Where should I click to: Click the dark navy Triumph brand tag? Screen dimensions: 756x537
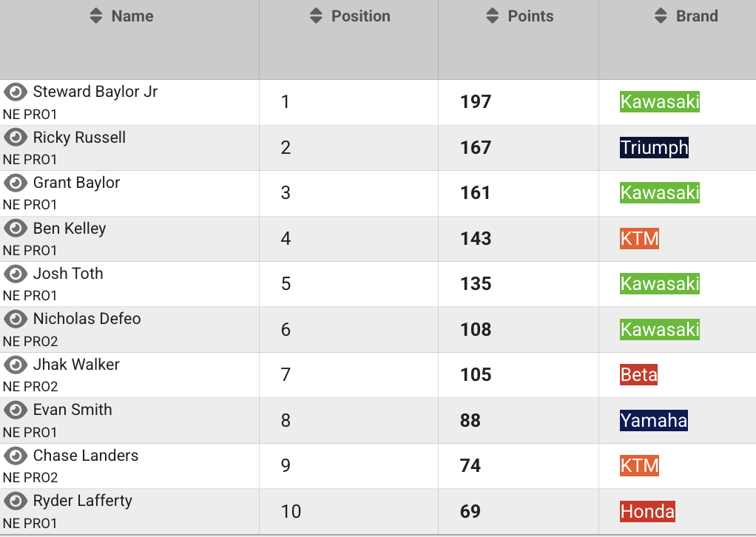click(654, 147)
